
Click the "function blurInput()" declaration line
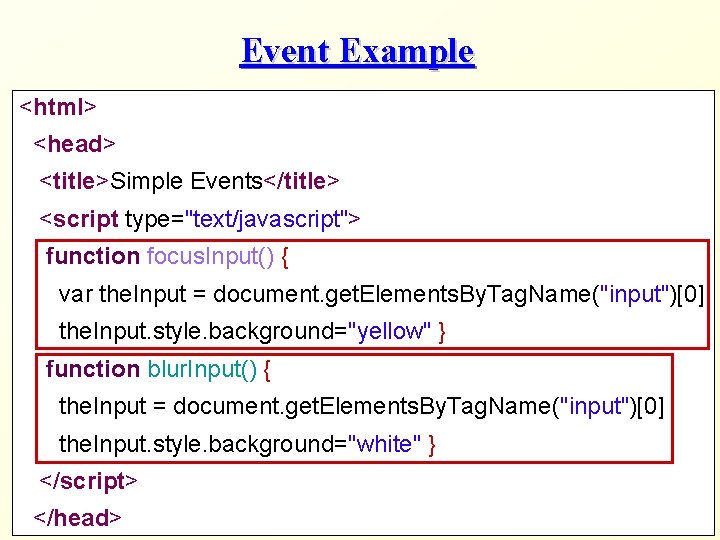[158, 369]
